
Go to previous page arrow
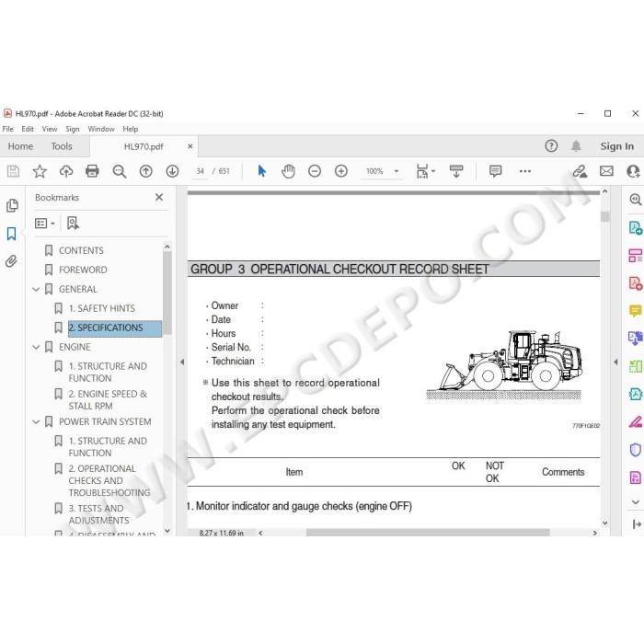pyautogui.click(x=145, y=171)
